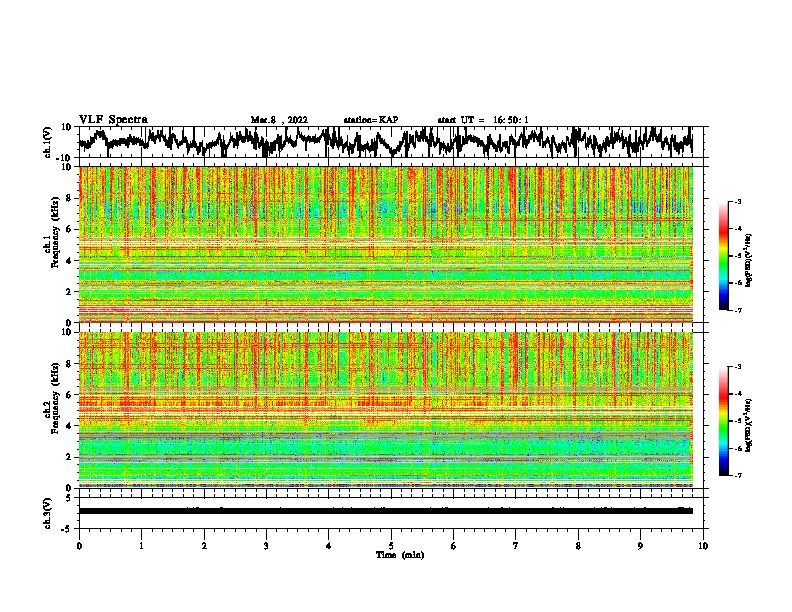Click the ch.2 spectrogram color scale bar

coord(723,421)
